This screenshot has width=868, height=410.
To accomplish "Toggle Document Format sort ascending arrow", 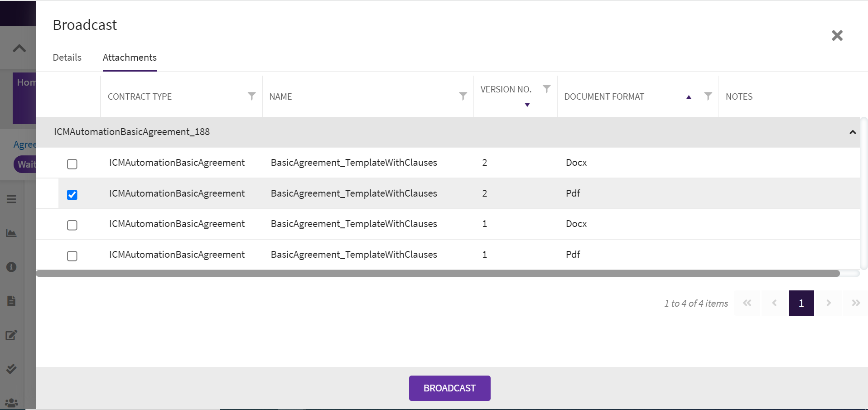I will [689, 97].
